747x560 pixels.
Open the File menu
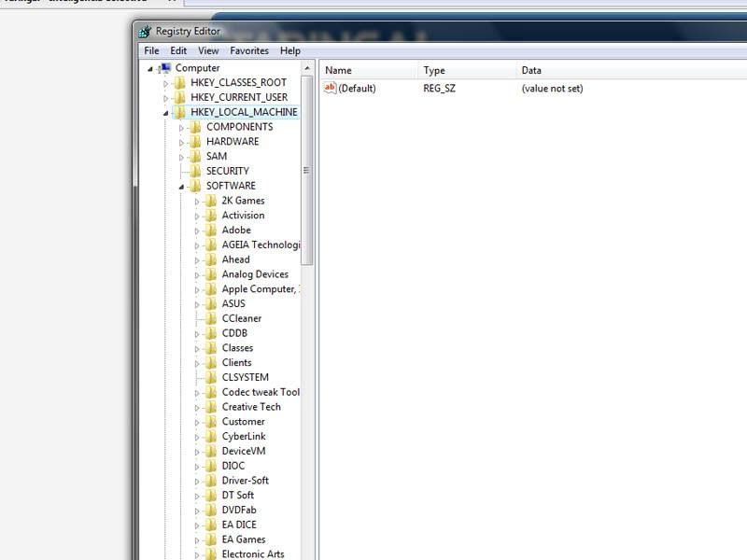click(x=151, y=50)
